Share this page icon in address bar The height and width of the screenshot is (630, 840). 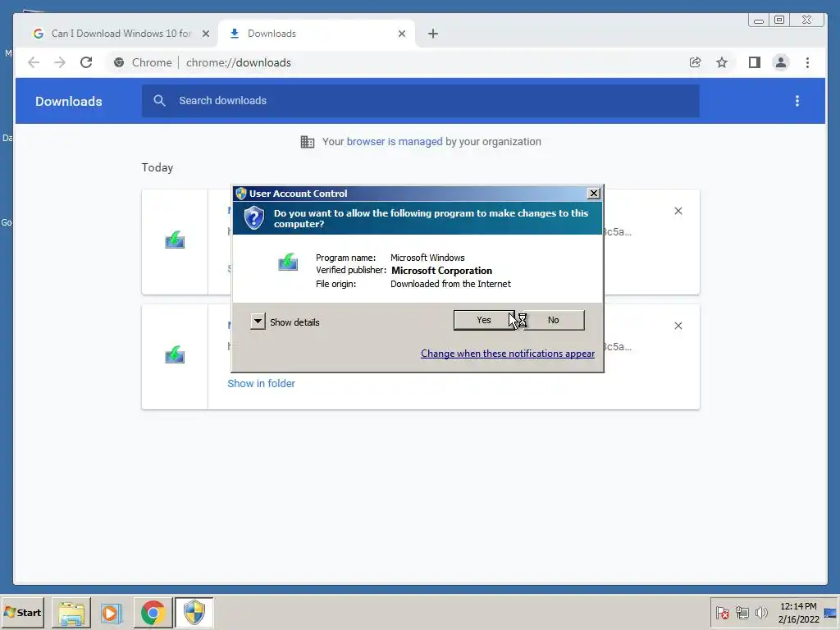coord(696,62)
